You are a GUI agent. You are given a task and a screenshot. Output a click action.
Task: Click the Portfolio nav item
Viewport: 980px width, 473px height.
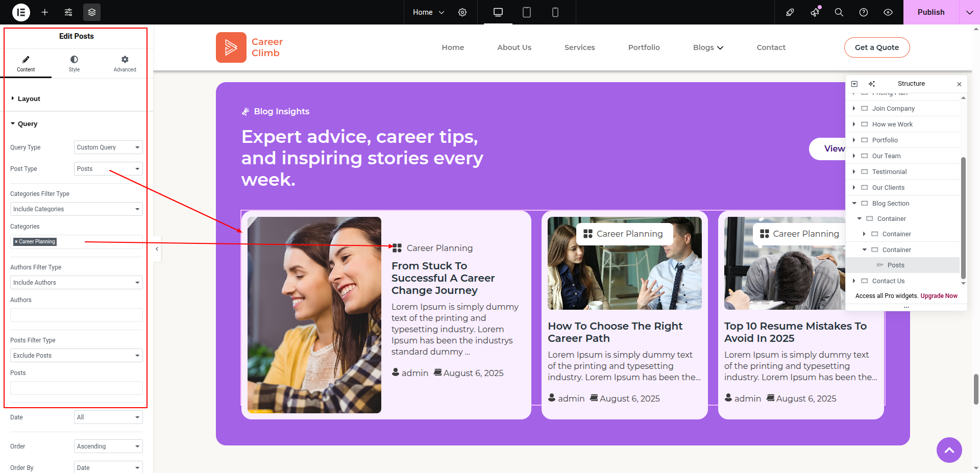coord(644,47)
